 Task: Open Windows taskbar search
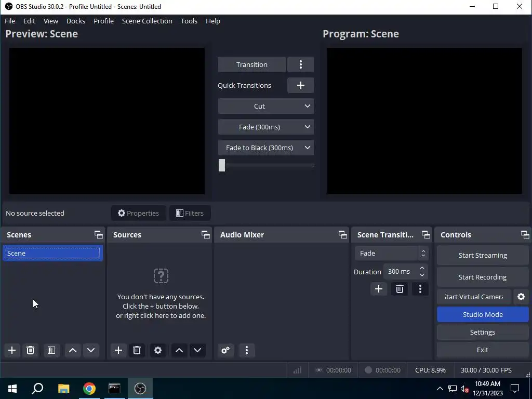pyautogui.click(x=37, y=389)
